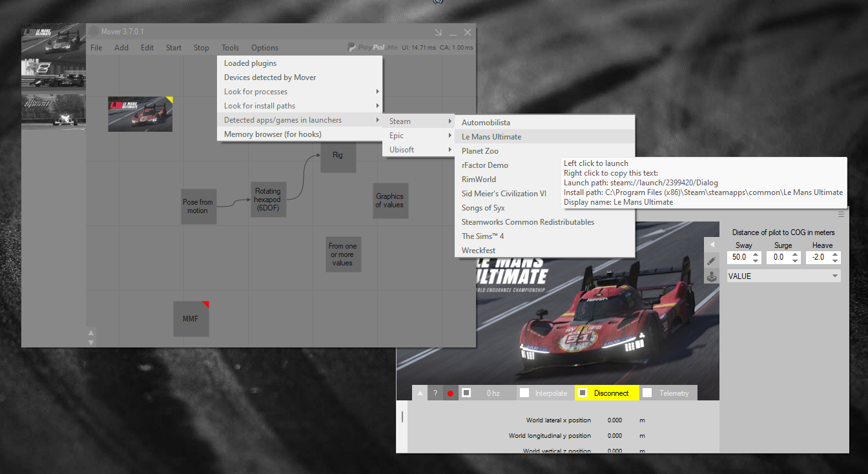The width and height of the screenshot is (868, 474).
Task: Click the up arrow at Mover's bottom-left corner
Action: pyautogui.click(x=91, y=333)
